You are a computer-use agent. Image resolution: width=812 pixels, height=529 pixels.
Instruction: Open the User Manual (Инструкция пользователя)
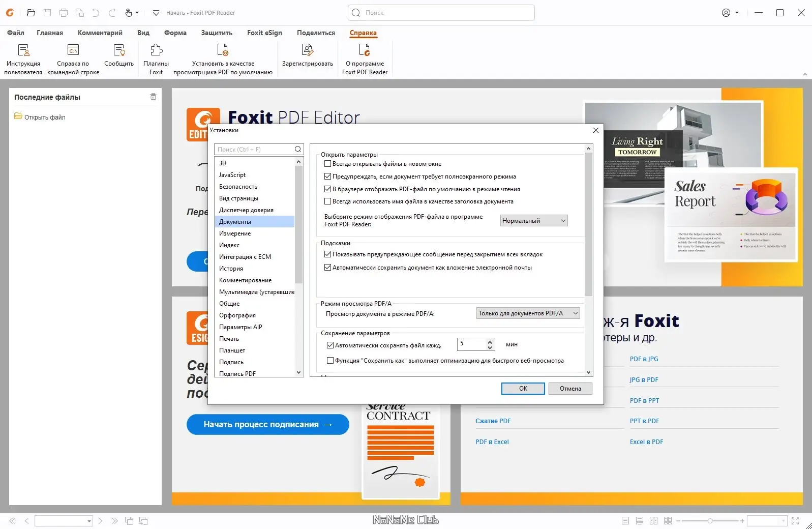pyautogui.click(x=23, y=59)
